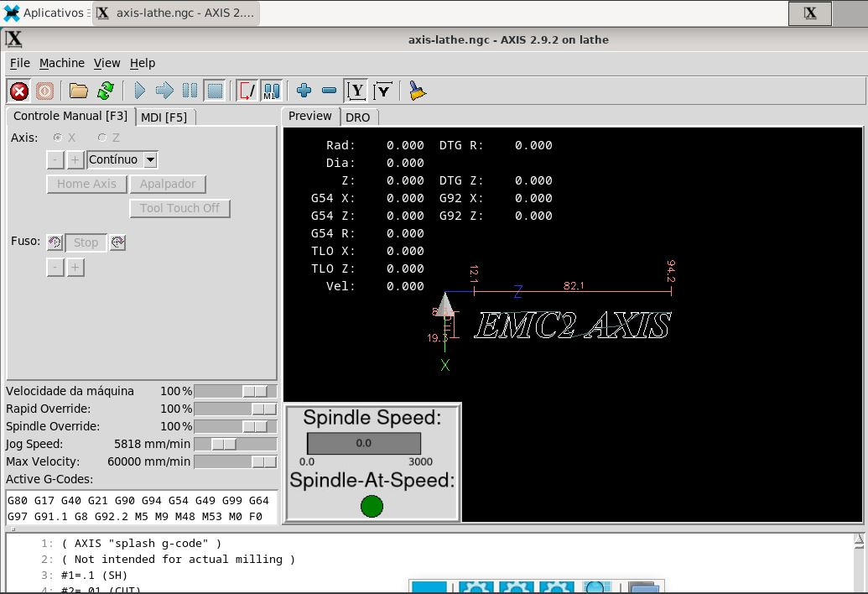This screenshot has width=868, height=594.
Task: Open the Help menu
Action: 143,63
